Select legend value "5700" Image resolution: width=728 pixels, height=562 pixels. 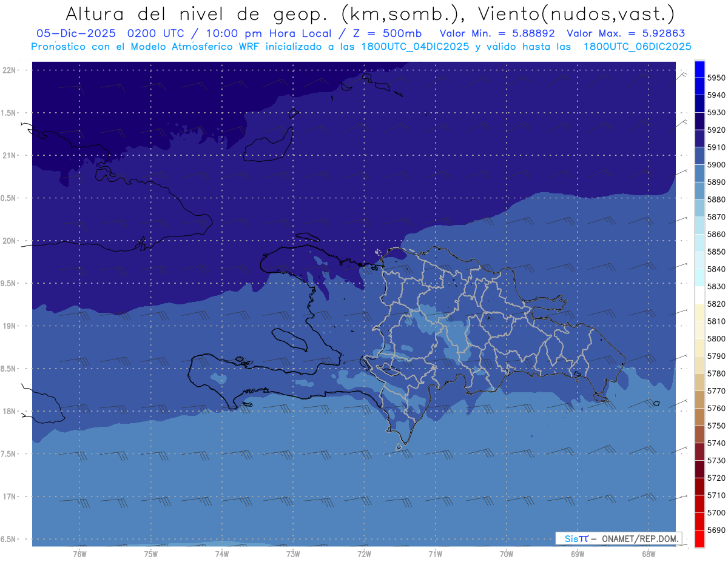[x=717, y=512]
